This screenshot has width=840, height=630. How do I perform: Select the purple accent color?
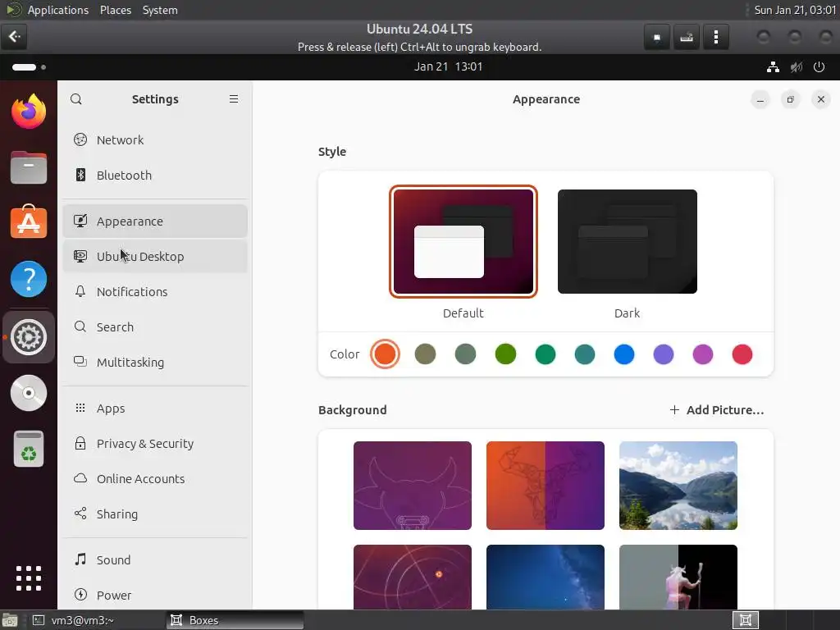click(664, 354)
